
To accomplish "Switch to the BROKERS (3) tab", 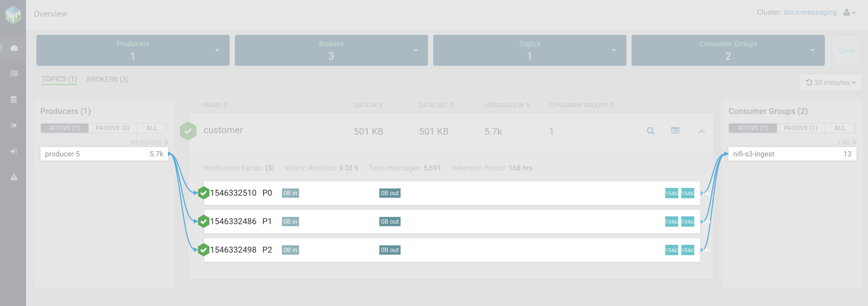I will point(107,79).
